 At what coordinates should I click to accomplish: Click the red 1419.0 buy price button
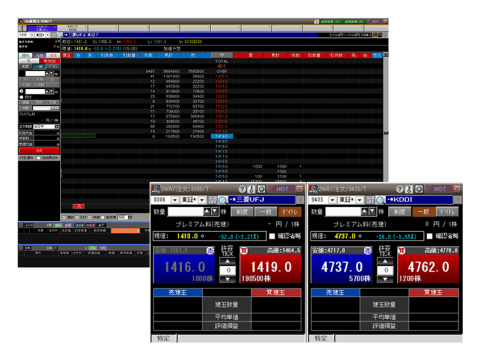click(271, 269)
